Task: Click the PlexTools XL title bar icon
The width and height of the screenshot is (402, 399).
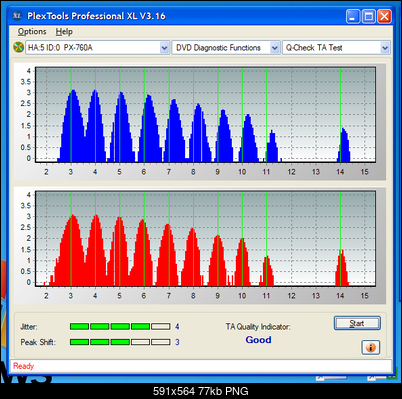Action: point(17,16)
